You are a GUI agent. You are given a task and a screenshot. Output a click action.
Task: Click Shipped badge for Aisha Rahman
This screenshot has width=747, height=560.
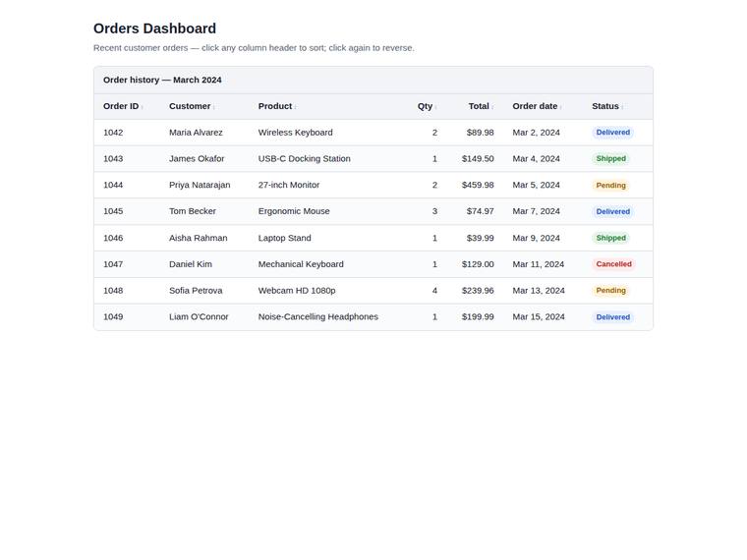tap(610, 238)
